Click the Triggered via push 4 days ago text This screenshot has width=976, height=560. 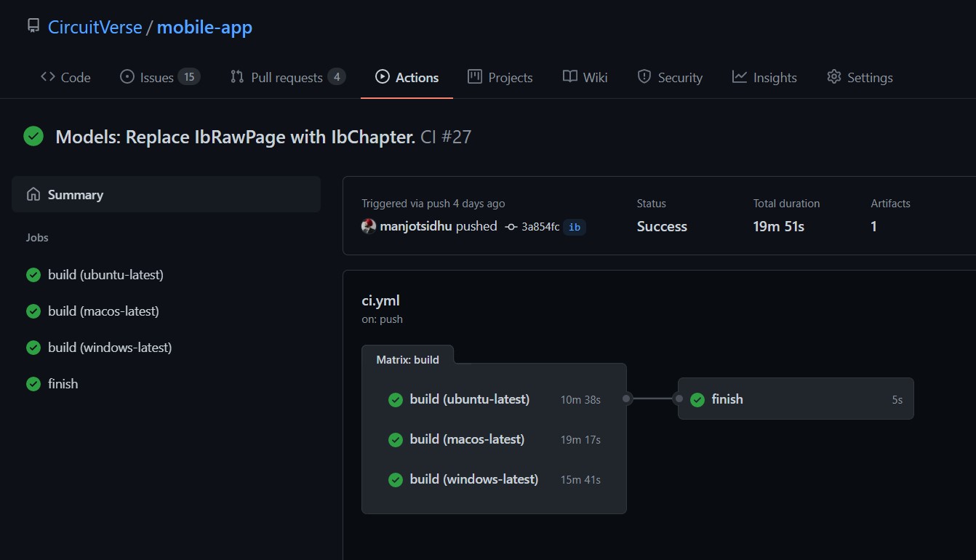coord(433,204)
